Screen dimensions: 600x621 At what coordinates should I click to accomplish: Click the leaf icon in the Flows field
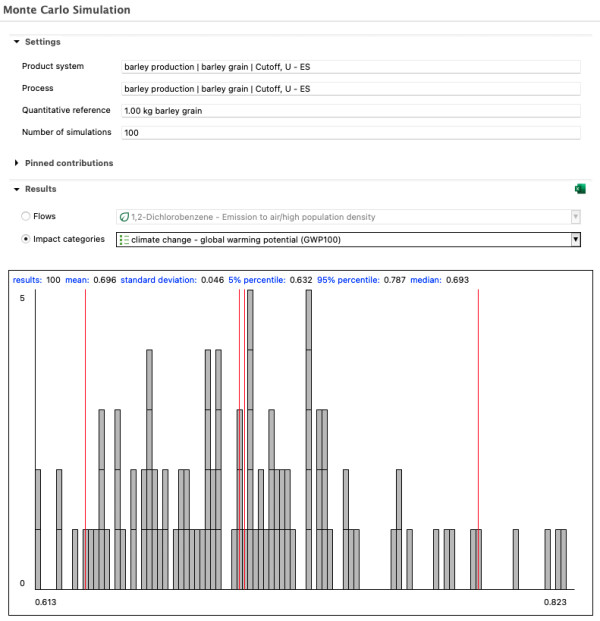[x=124, y=217]
